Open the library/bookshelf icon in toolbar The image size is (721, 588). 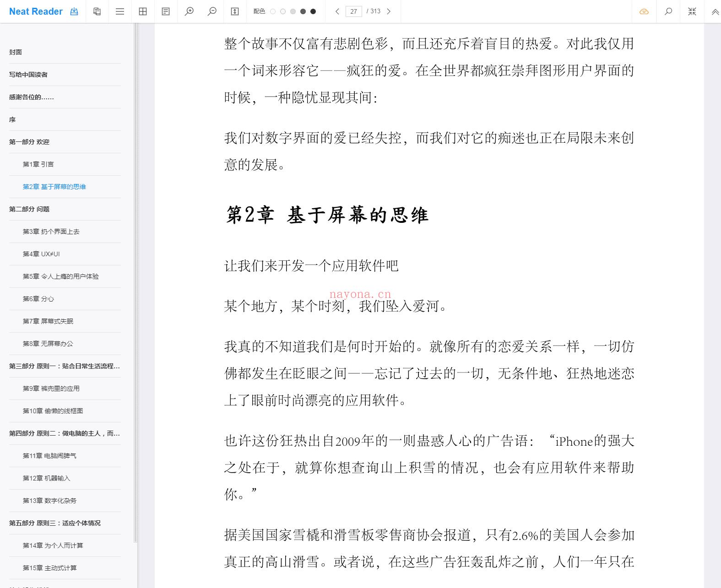(97, 11)
